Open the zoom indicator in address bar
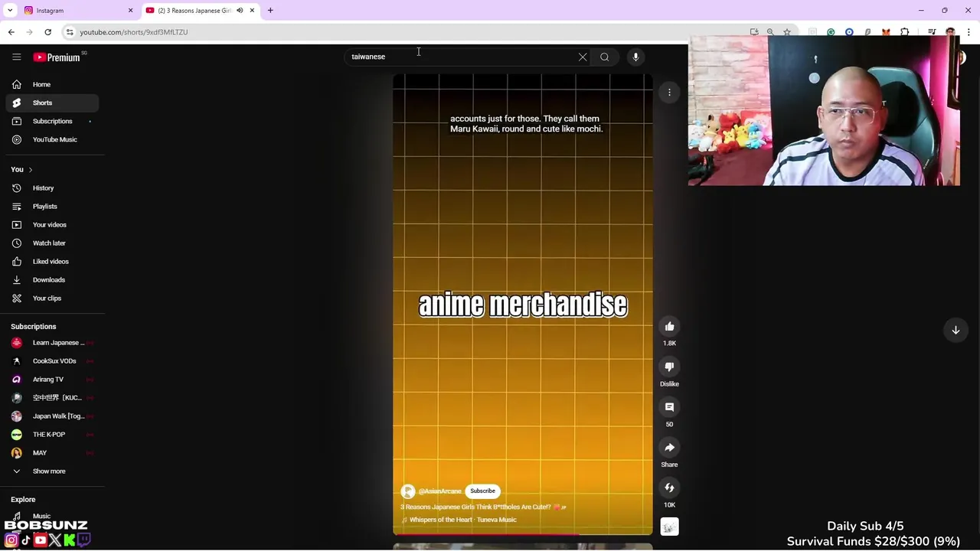 tap(770, 32)
